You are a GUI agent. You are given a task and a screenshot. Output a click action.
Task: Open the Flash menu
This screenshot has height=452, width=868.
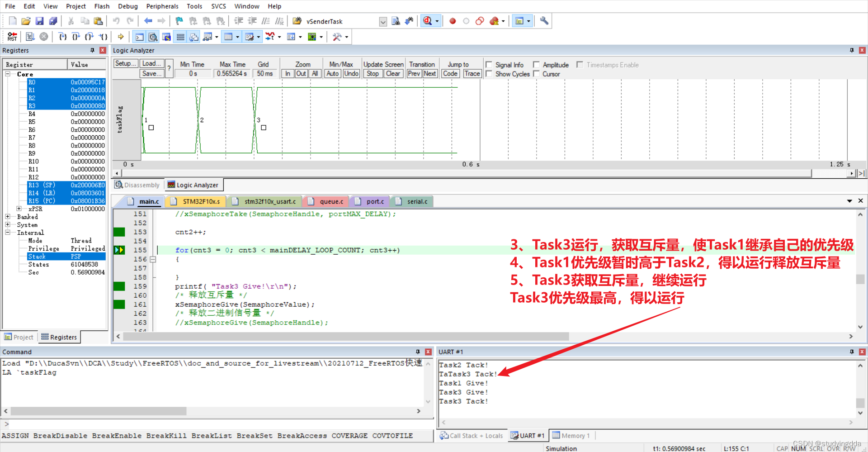pos(102,6)
